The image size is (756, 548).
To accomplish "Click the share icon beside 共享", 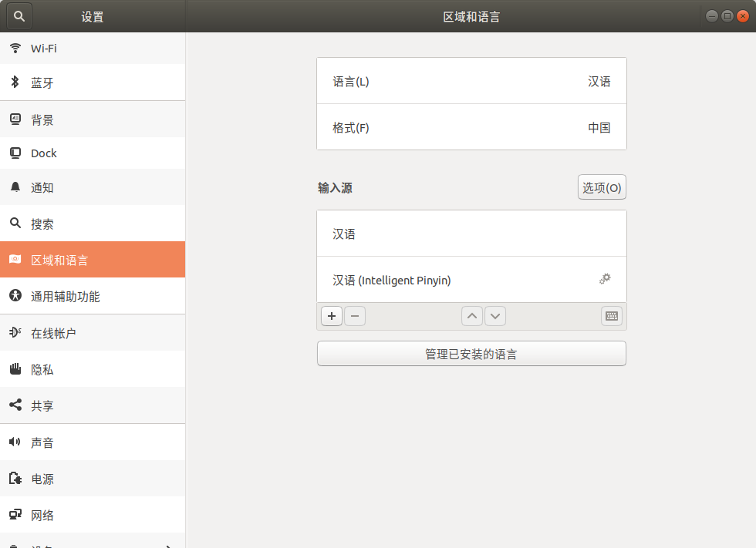I will coord(15,405).
